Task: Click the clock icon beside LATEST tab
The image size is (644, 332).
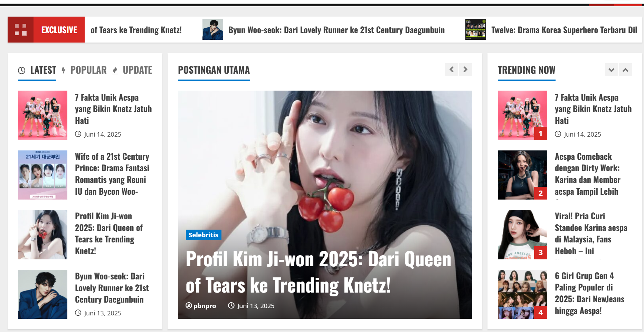Action: pos(21,71)
